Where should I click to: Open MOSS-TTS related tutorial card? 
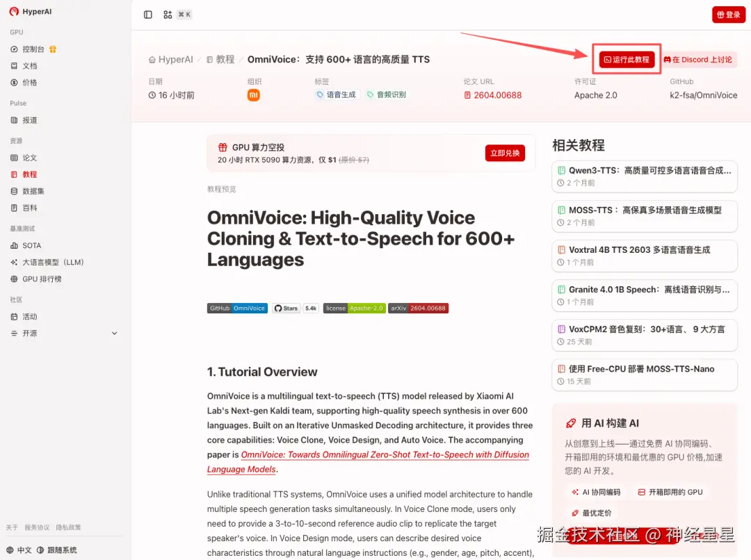(644, 216)
